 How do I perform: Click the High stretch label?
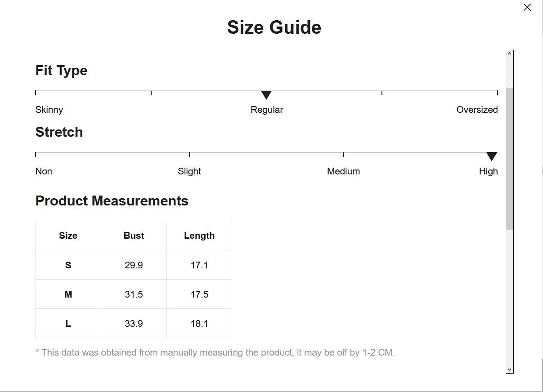488,171
